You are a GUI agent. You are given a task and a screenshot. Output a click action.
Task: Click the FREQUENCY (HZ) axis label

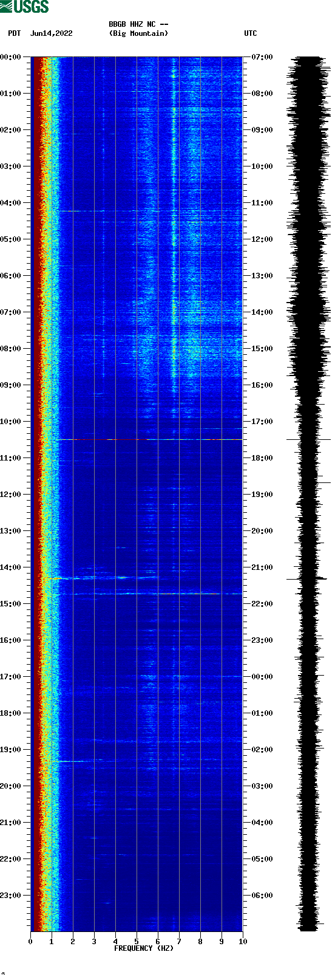point(144,948)
